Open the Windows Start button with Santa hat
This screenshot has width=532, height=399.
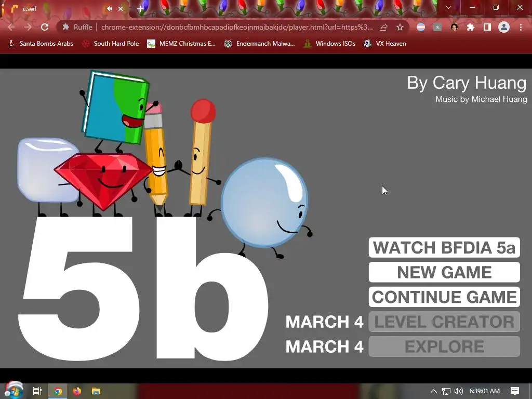[14, 391]
